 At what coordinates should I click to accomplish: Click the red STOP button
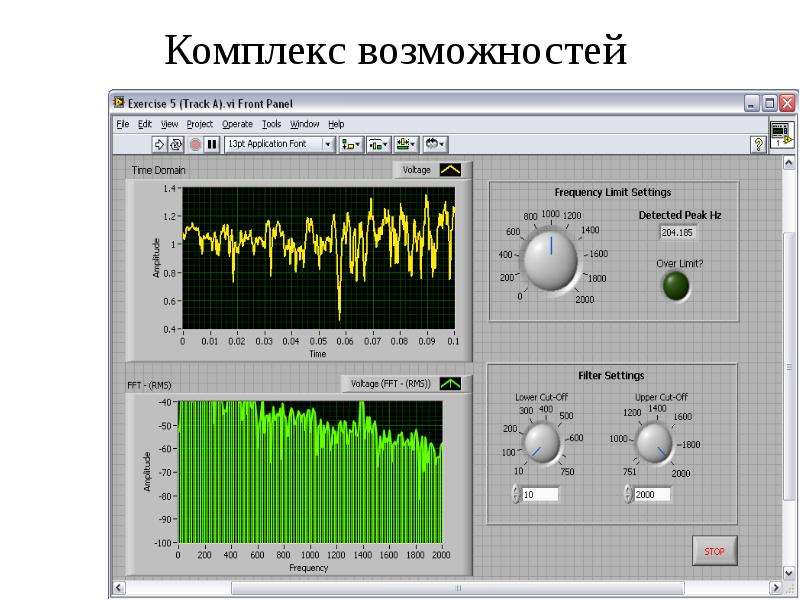[714, 551]
